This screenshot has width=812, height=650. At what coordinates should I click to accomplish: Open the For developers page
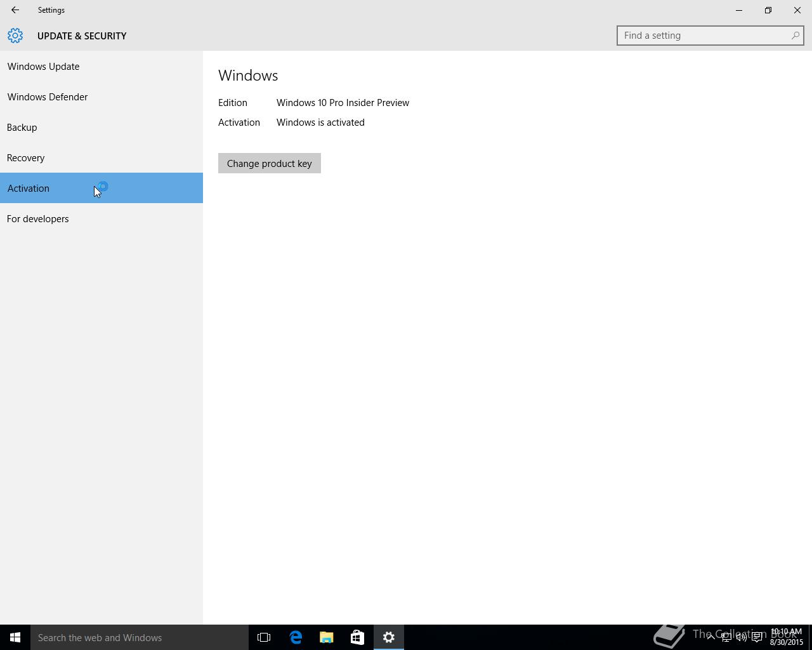tap(101, 218)
